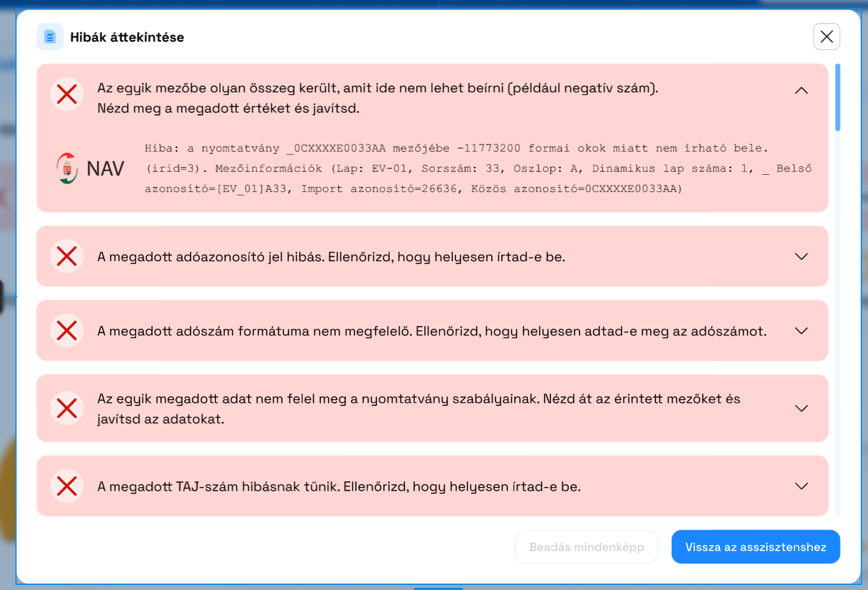Click red X icon beside adóazonosító jel error
Viewport: 868px width, 590px height.
[67, 256]
